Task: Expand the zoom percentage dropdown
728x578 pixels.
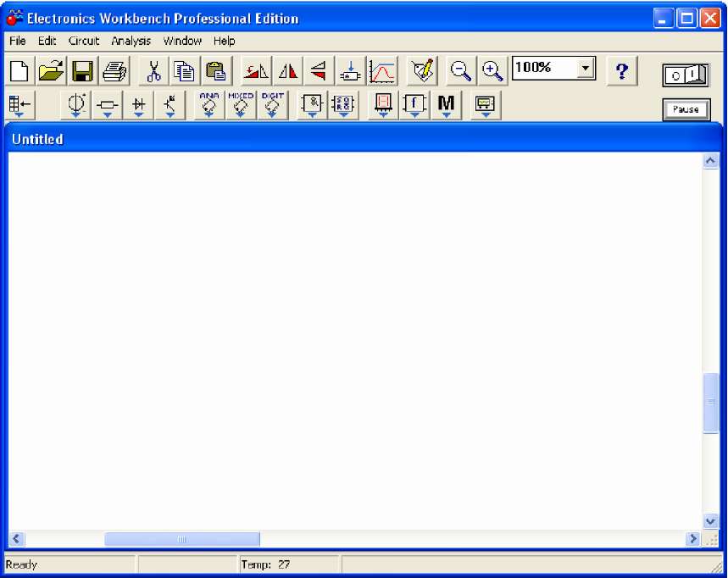Action: (x=586, y=69)
